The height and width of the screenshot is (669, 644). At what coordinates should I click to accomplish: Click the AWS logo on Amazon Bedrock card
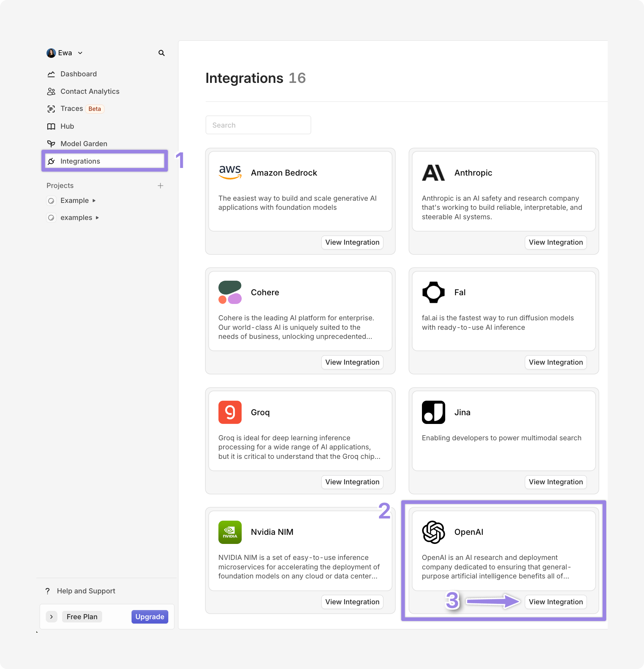coord(230,173)
